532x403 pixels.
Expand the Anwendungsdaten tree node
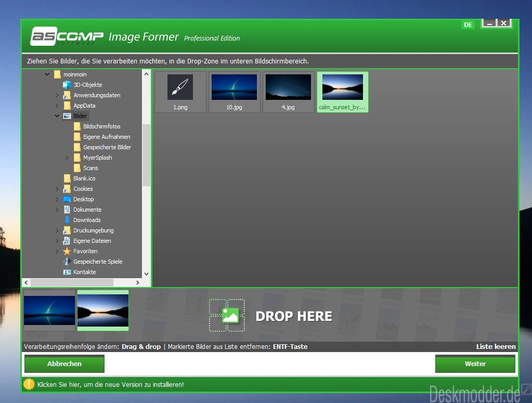[x=57, y=95]
